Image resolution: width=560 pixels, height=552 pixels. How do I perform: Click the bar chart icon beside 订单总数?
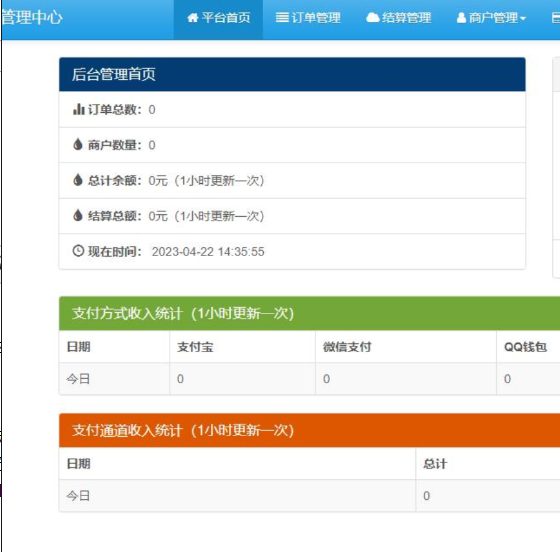point(79,109)
